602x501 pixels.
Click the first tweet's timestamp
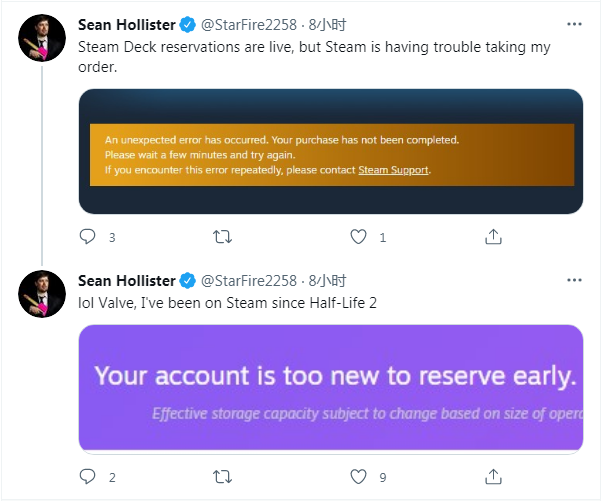(x=326, y=24)
